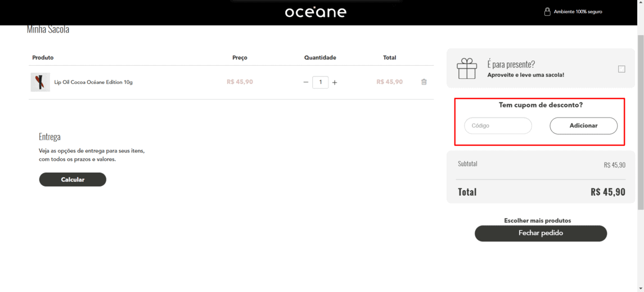Click the 'Produto' column header
Image resolution: width=644 pixels, height=292 pixels.
[x=43, y=57]
